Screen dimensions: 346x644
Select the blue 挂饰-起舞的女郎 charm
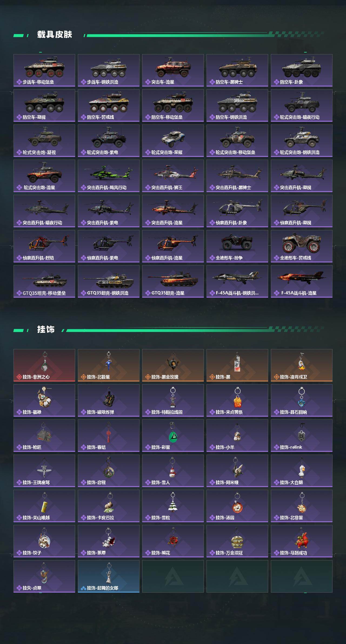click(x=109, y=576)
